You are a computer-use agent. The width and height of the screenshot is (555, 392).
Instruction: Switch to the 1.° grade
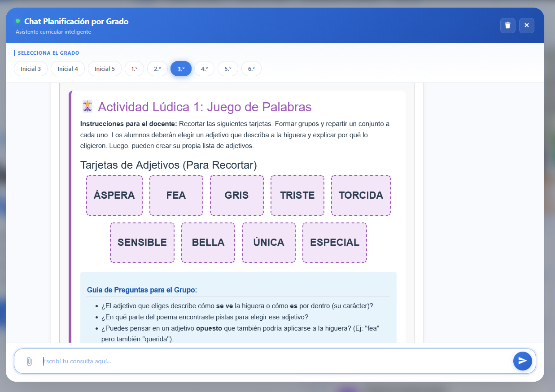[x=134, y=69]
